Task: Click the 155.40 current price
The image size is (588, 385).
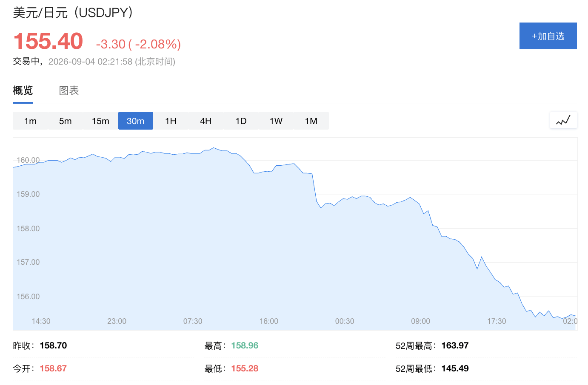Action: tap(48, 41)
